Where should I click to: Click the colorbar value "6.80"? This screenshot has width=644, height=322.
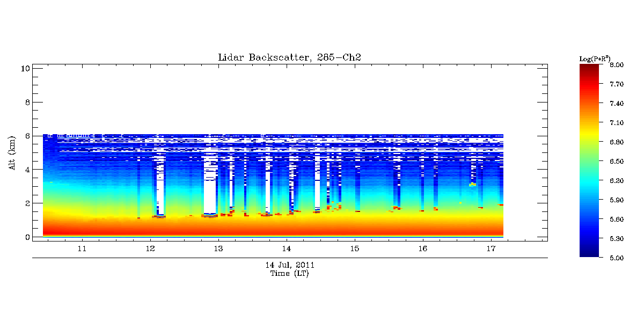tap(617, 142)
